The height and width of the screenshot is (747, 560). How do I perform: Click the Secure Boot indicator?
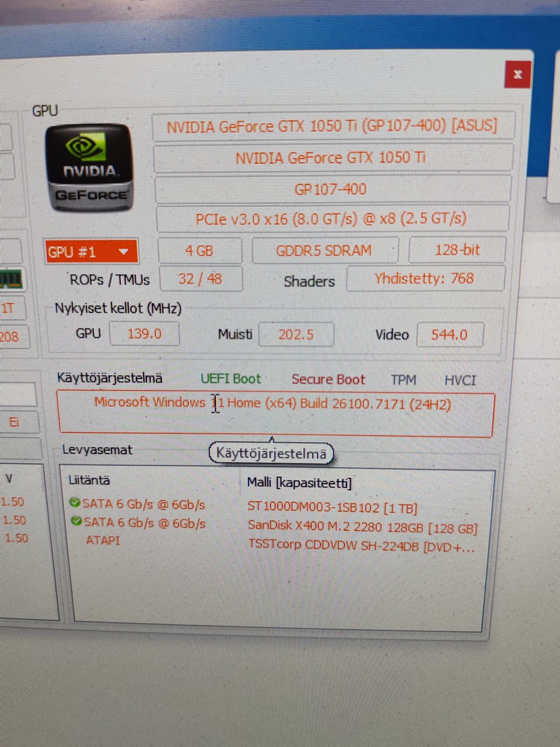[x=328, y=379]
